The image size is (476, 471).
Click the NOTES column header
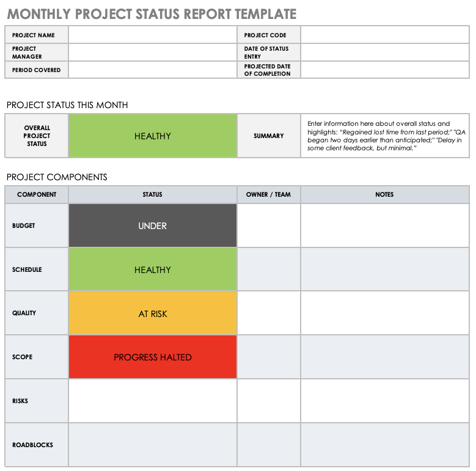[x=385, y=194]
